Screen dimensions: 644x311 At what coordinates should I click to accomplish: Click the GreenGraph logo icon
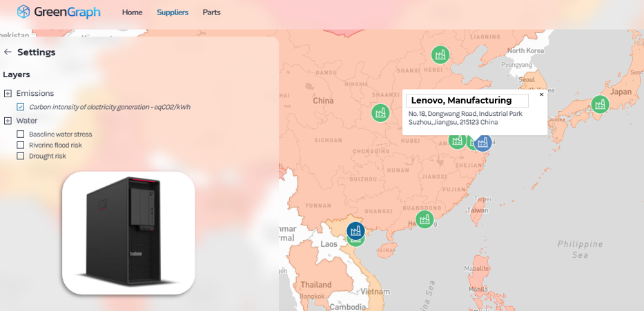23,12
